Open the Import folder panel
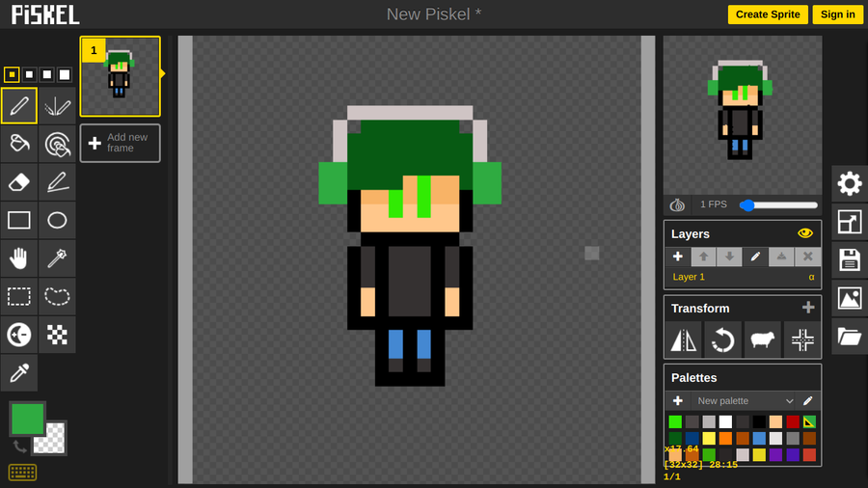Image resolution: width=868 pixels, height=488 pixels. [x=849, y=337]
